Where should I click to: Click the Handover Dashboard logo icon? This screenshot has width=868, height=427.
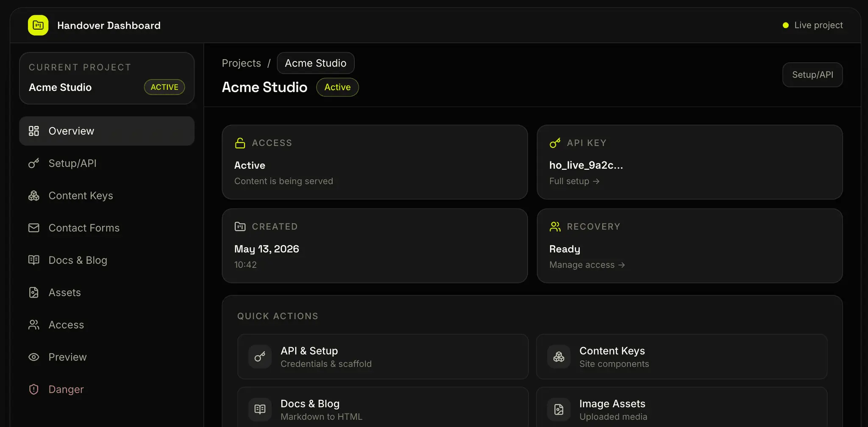pos(38,25)
